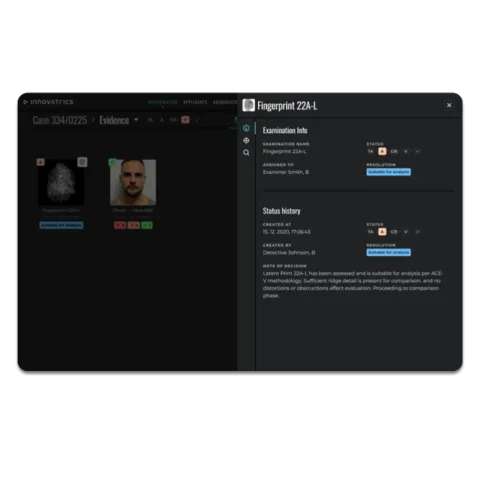Select the CE step in Status history
The width and height of the screenshot is (480, 480).
click(394, 232)
